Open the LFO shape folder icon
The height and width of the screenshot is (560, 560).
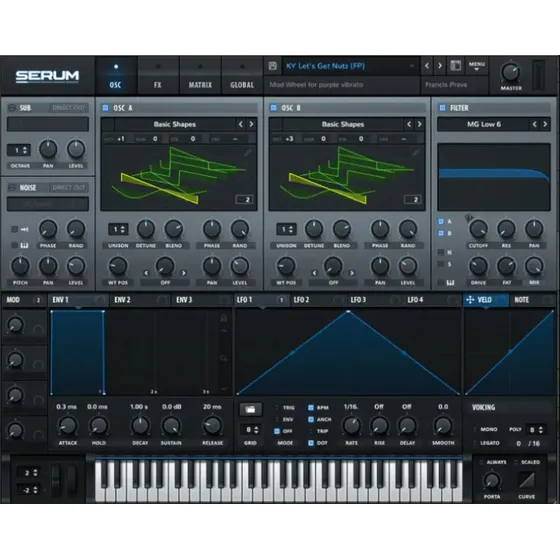tap(250, 409)
